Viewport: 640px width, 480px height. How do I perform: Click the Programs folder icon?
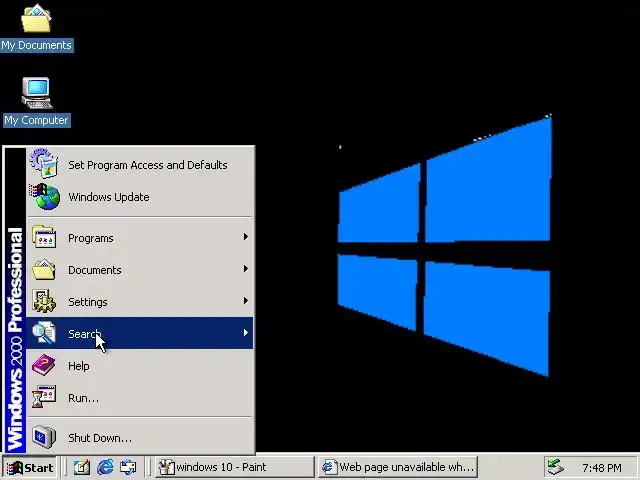click(x=44, y=237)
